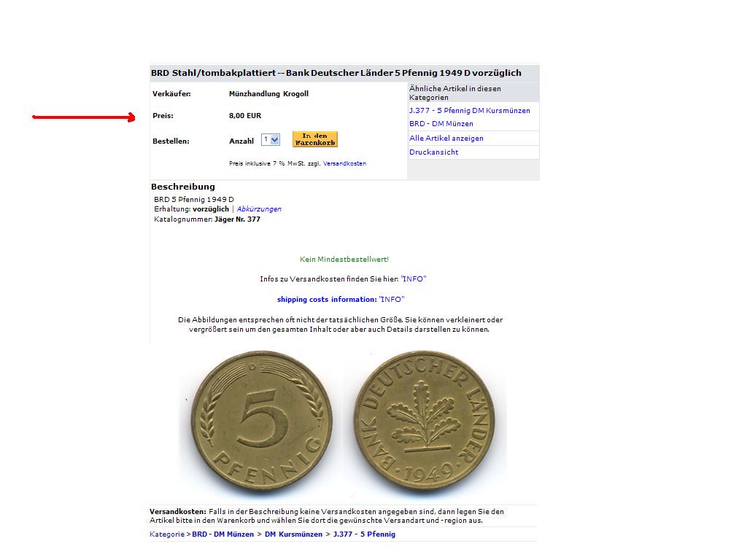This screenshot has height=560, width=747.
Task: Open Versandkosten link beside MwSt. note
Action: [344, 163]
